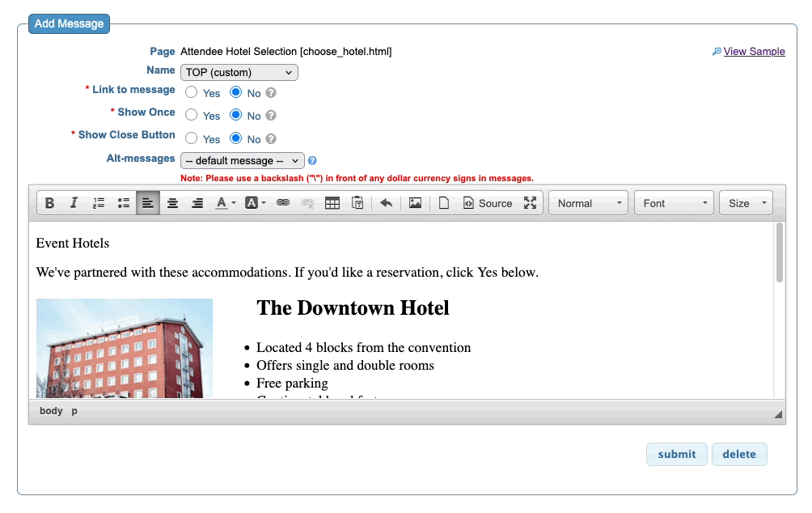Screen dimensions: 812x513
Task: Delete the message
Action: (x=739, y=455)
